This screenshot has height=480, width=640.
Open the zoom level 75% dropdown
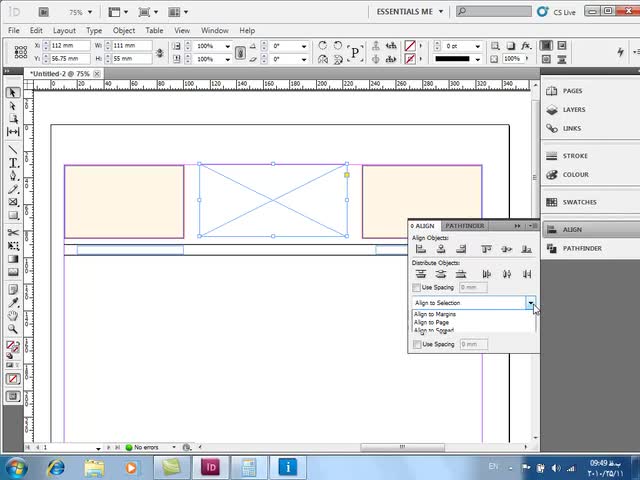80,13
